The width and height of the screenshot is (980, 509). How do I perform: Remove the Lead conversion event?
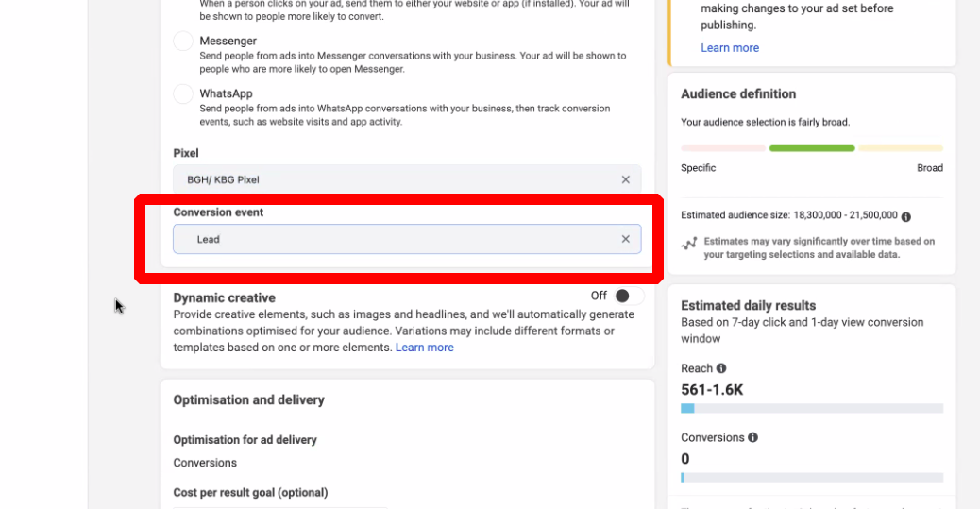(x=625, y=239)
